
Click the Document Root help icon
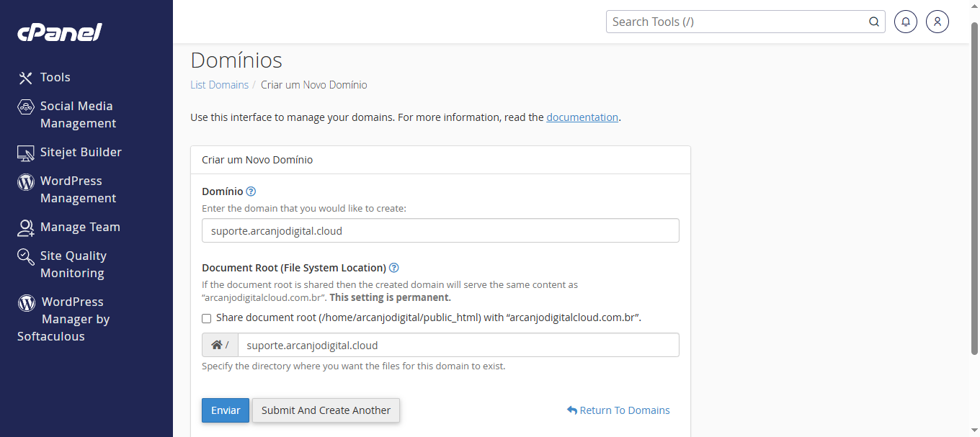pyautogui.click(x=394, y=268)
